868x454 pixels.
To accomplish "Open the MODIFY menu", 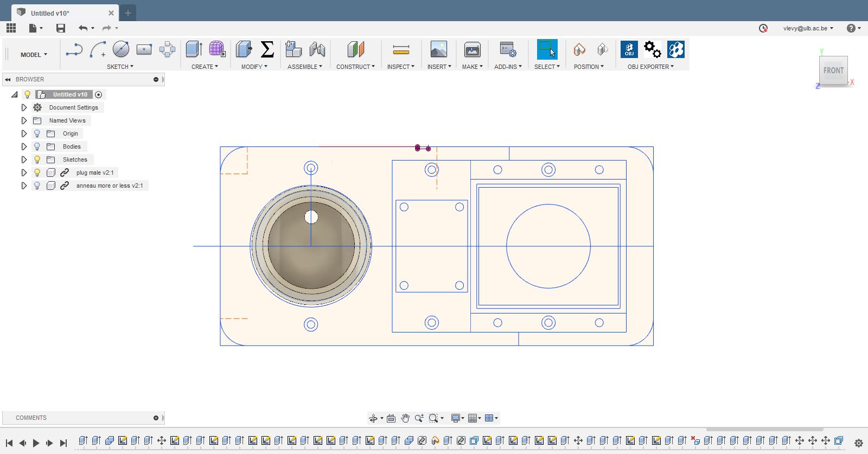I will tap(254, 67).
